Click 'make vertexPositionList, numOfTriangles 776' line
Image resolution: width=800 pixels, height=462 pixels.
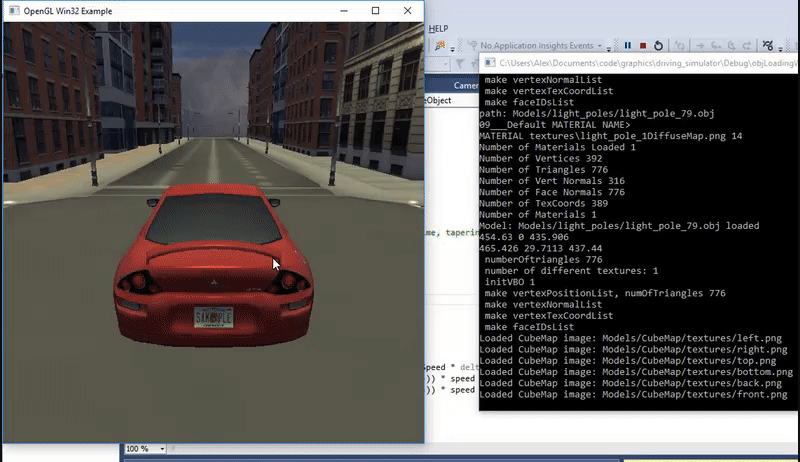point(605,293)
